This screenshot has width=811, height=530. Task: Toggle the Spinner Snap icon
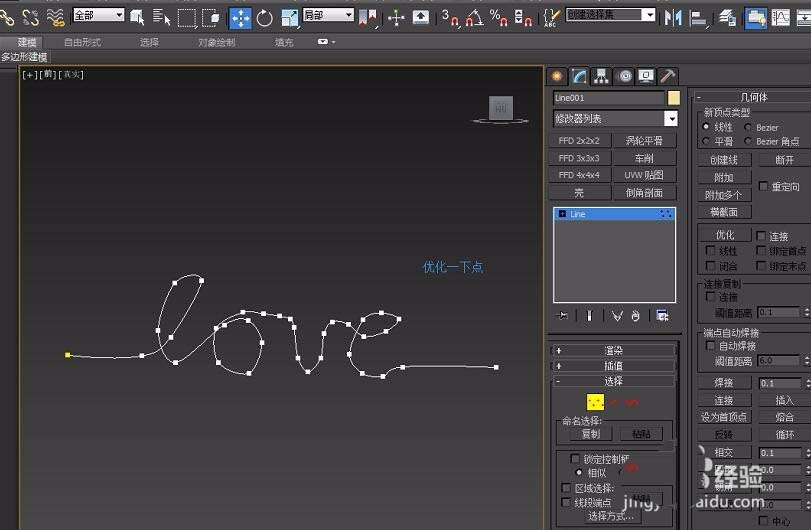pos(522,18)
